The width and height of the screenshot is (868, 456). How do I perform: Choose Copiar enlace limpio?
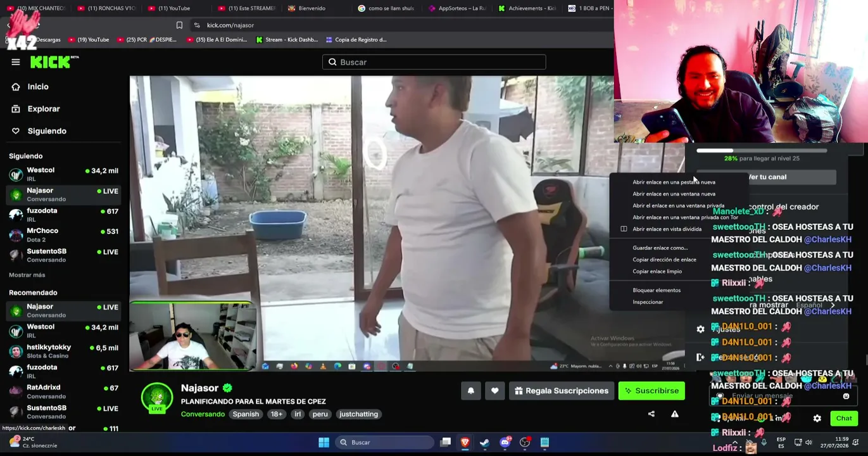[x=657, y=272]
